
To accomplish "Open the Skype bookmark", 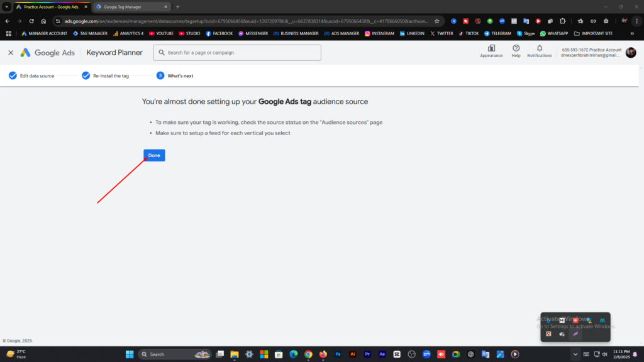I will pyautogui.click(x=526, y=34).
